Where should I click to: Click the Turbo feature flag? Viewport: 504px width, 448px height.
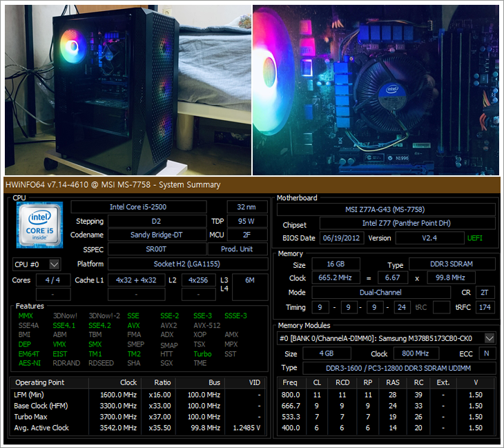(x=202, y=354)
